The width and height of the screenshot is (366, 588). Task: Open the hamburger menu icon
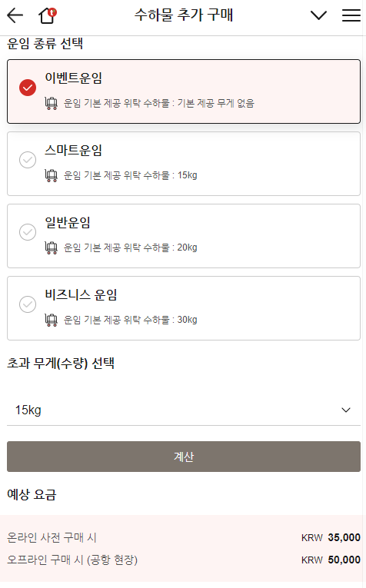click(x=351, y=15)
